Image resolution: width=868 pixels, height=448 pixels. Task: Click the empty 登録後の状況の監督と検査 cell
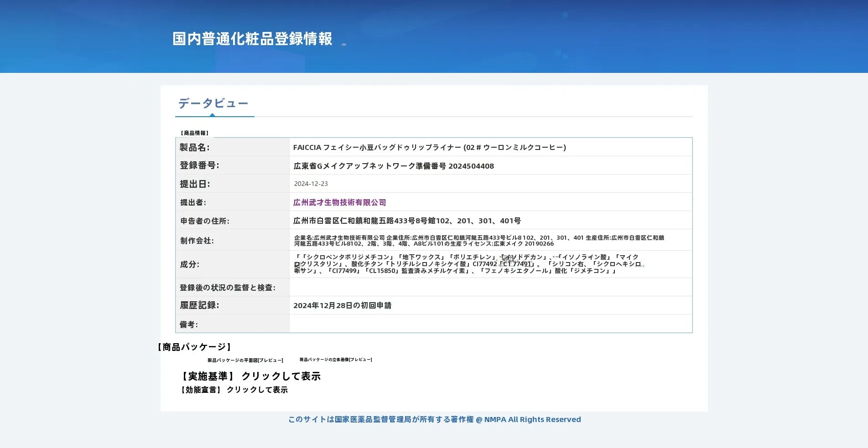click(491, 287)
